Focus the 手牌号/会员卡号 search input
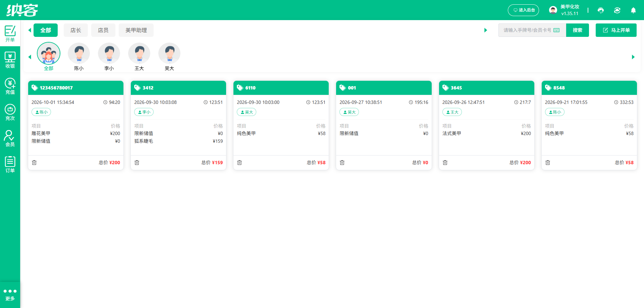644x308 pixels. [532, 30]
